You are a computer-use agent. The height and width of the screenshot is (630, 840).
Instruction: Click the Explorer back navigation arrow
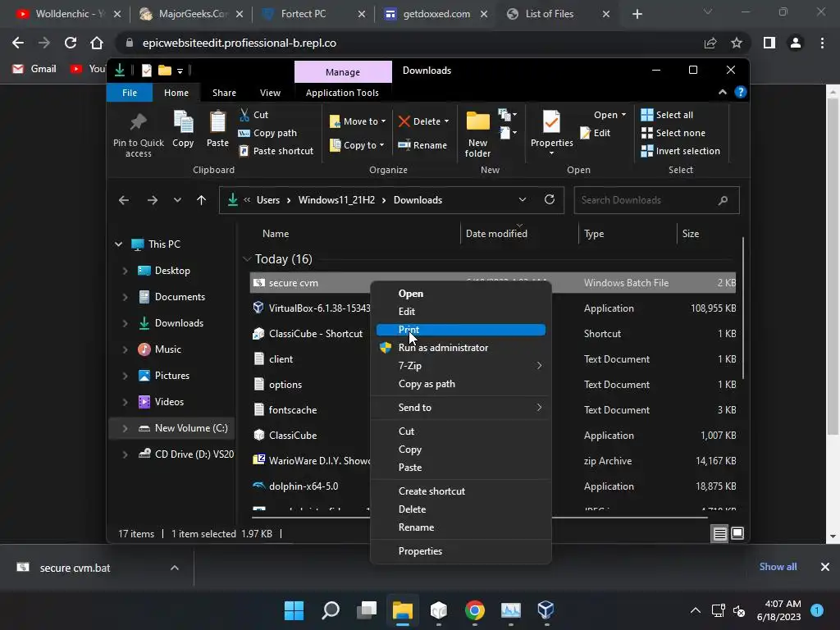pyautogui.click(x=124, y=200)
